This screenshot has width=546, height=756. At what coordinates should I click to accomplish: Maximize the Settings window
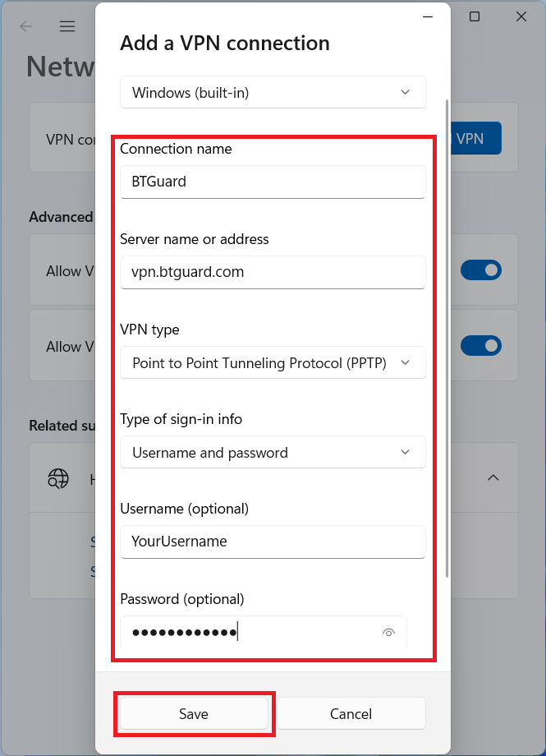(475, 16)
